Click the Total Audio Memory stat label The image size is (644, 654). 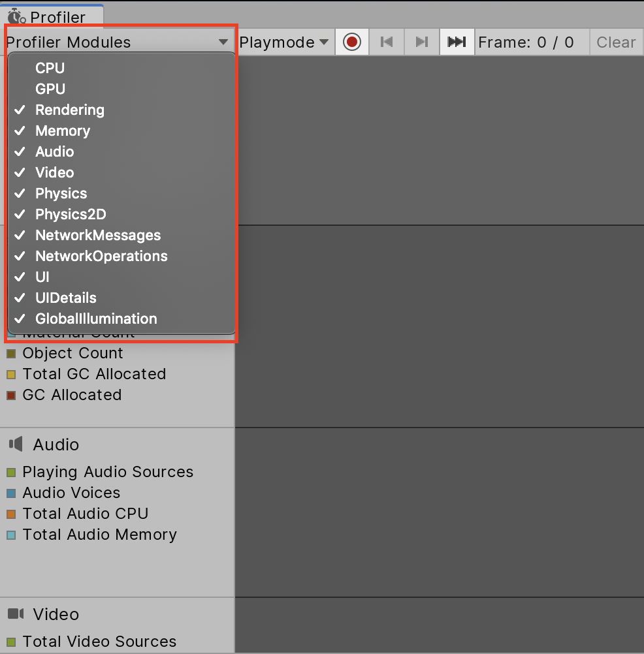point(99,535)
